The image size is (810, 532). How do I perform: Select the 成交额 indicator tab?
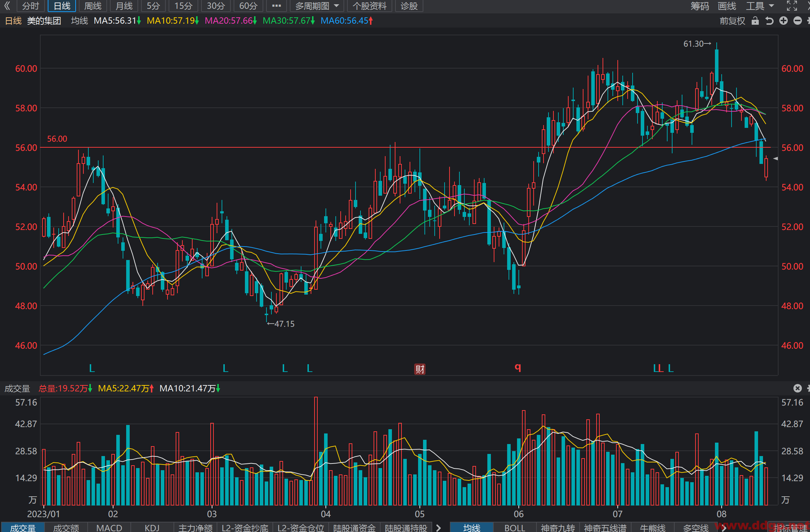coord(66,527)
